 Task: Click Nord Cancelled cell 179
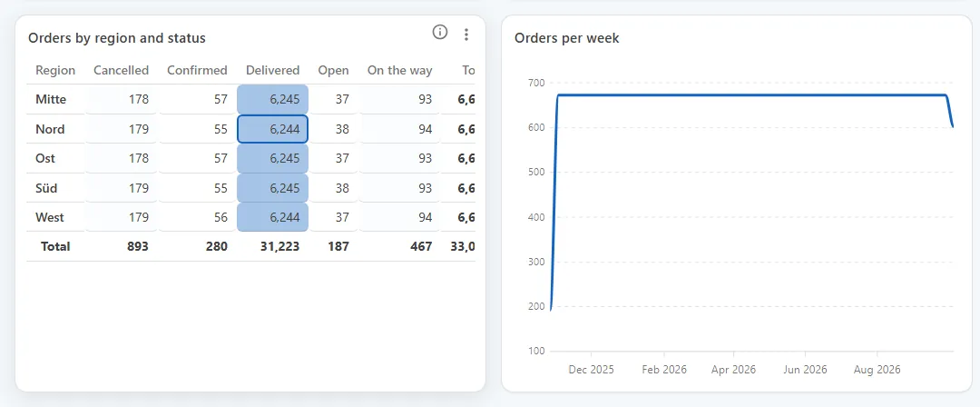coord(122,129)
